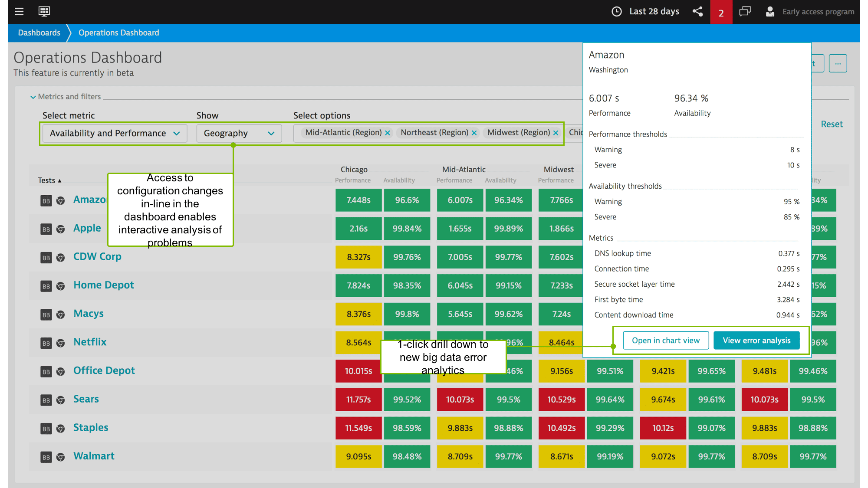Viewport: 868px width, 488px height.
Task: Click the Chrome browser icon in Apple row
Action: 61,229
